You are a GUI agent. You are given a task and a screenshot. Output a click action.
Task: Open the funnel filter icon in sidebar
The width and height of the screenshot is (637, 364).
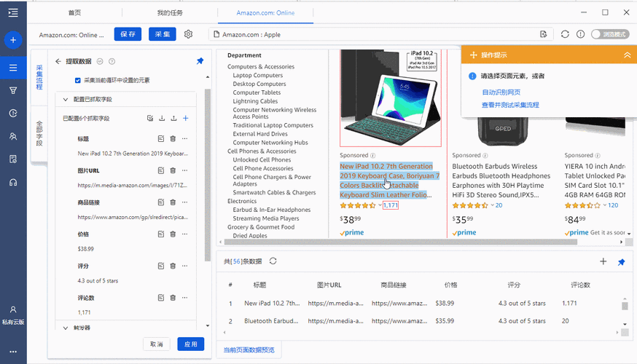(x=13, y=90)
